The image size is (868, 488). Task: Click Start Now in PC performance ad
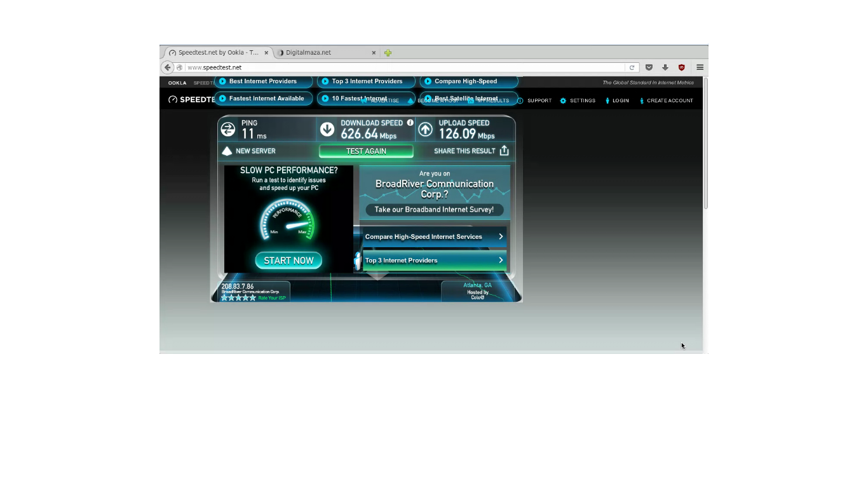(x=288, y=261)
